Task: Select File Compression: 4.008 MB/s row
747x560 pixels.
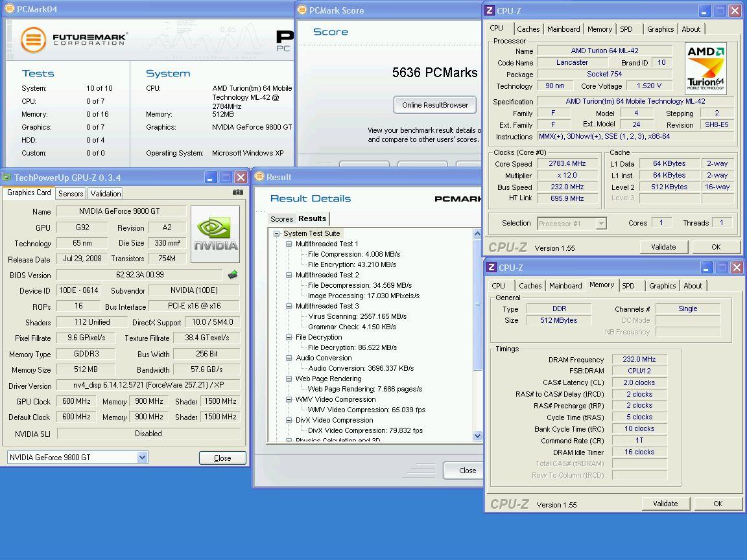Action: (354, 254)
